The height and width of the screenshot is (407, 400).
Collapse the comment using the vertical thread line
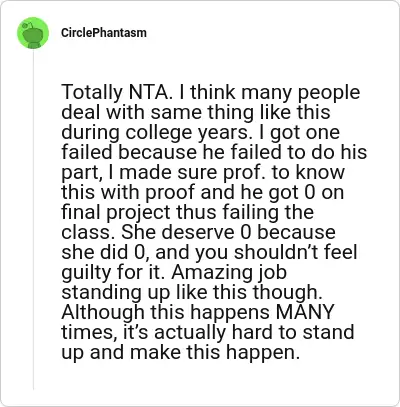33,220
